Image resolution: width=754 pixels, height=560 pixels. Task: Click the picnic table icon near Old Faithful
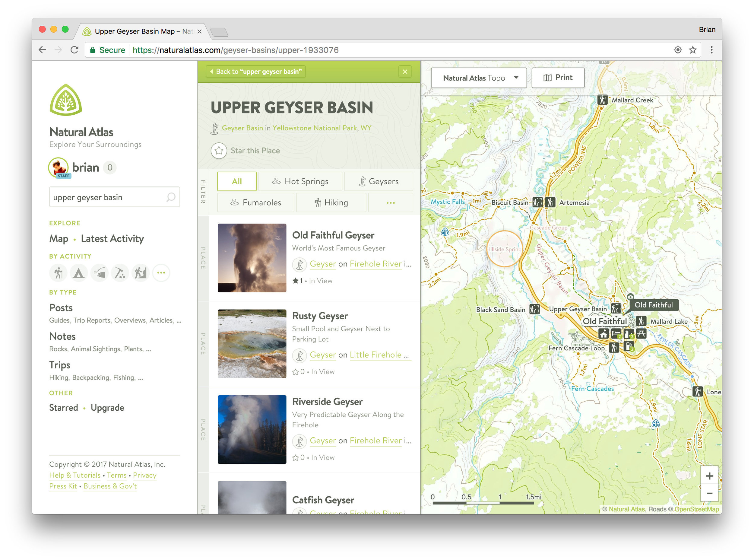pyautogui.click(x=642, y=334)
